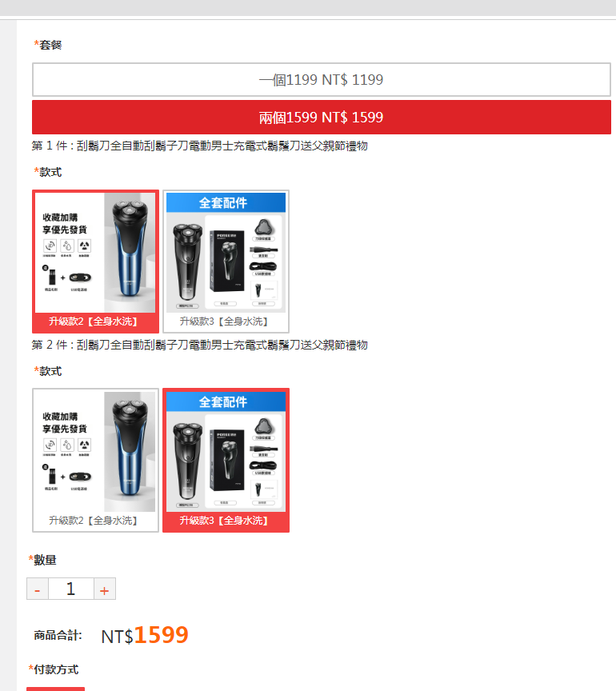Click the quantity input field

(x=71, y=589)
